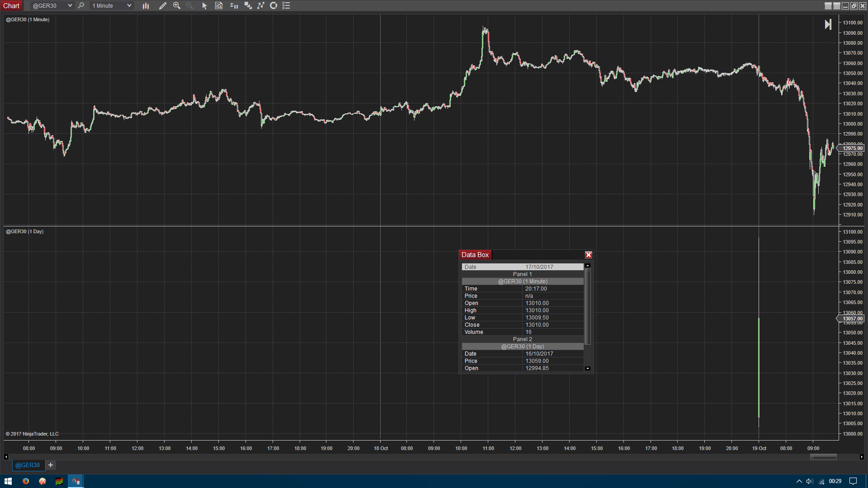Select the @GER30 chart tab
The width and height of the screenshot is (868, 488).
(28, 465)
